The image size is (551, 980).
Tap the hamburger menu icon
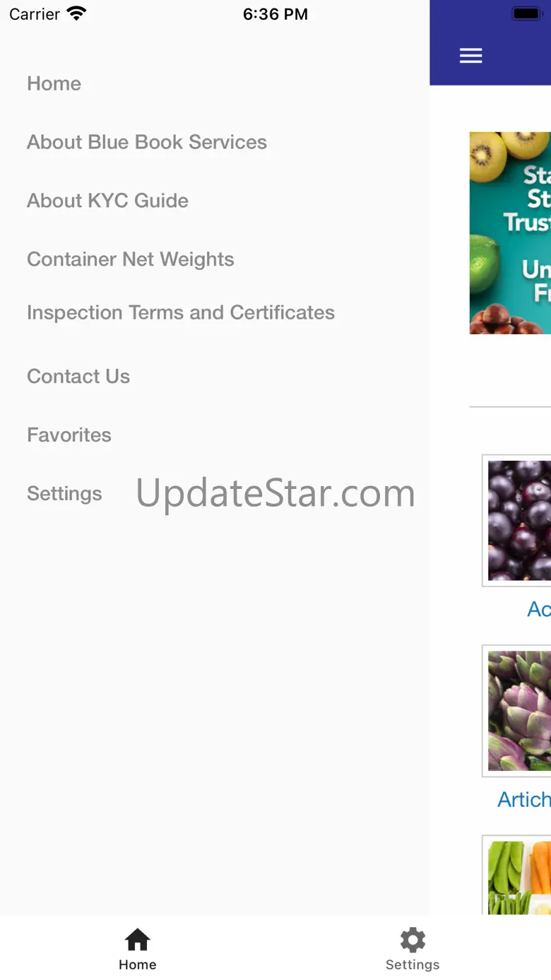tap(470, 56)
